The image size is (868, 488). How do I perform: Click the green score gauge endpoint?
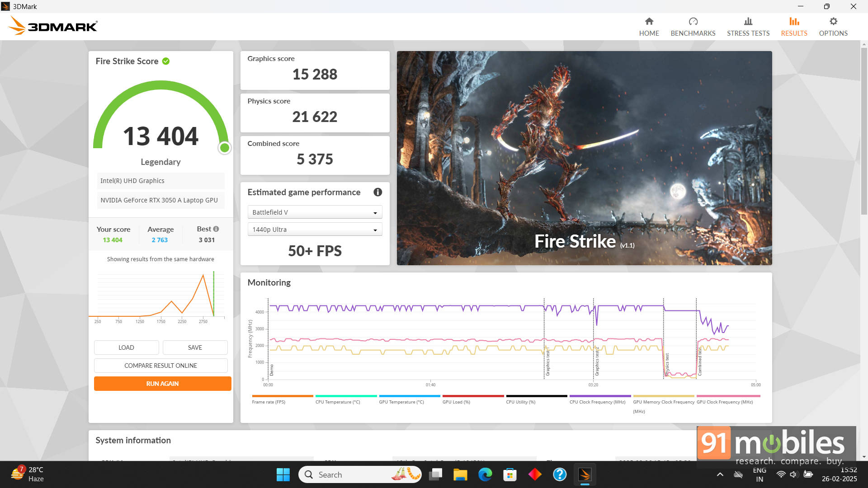click(x=224, y=148)
